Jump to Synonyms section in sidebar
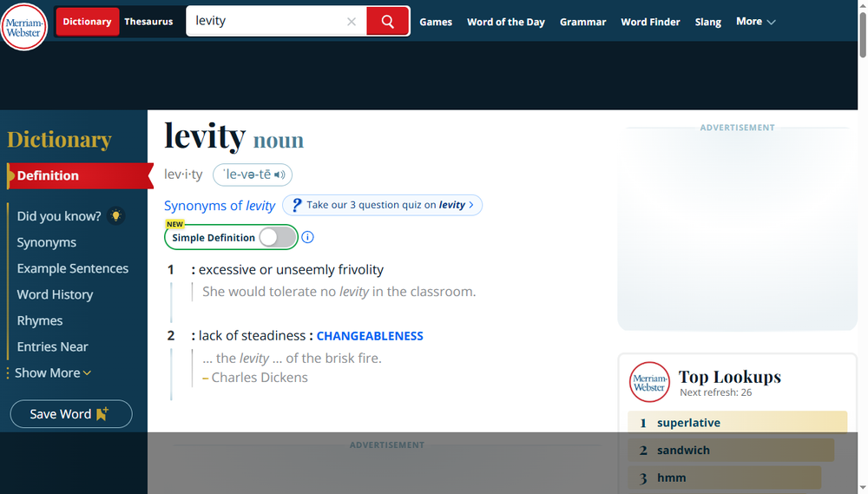 47,242
